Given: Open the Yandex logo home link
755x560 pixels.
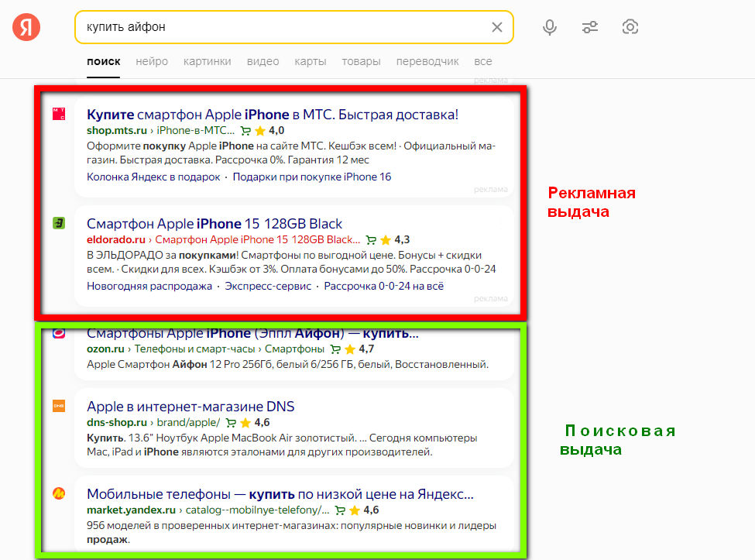Looking at the screenshot, I should (x=26, y=27).
